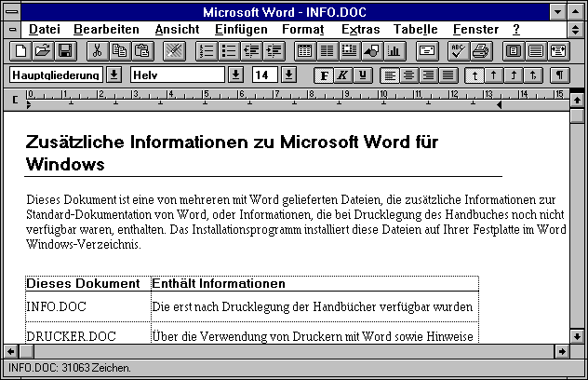This screenshot has height=380, width=588.
Task: Set text columns with the columns icon
Action: (x=327, y=51)
